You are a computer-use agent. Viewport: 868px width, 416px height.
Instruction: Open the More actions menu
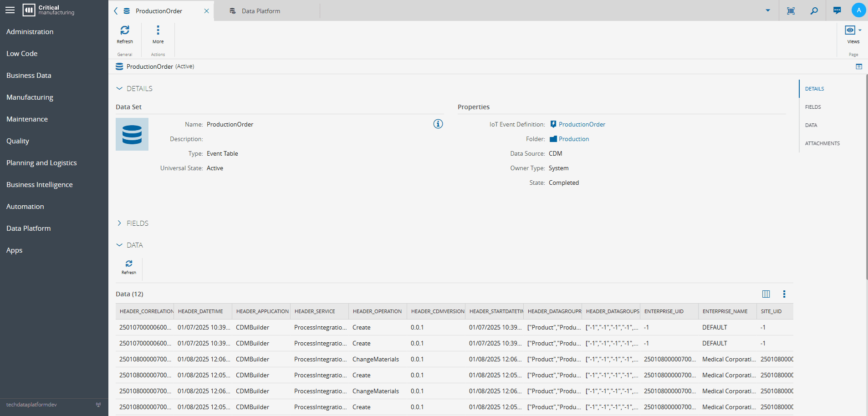(x=158, y=30)
